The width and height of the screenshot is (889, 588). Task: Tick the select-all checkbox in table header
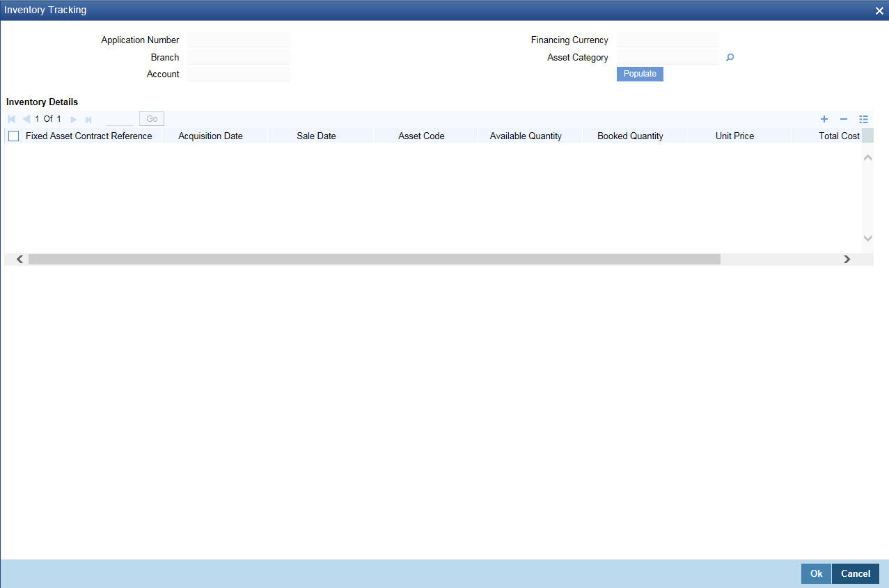pos(13,136)
